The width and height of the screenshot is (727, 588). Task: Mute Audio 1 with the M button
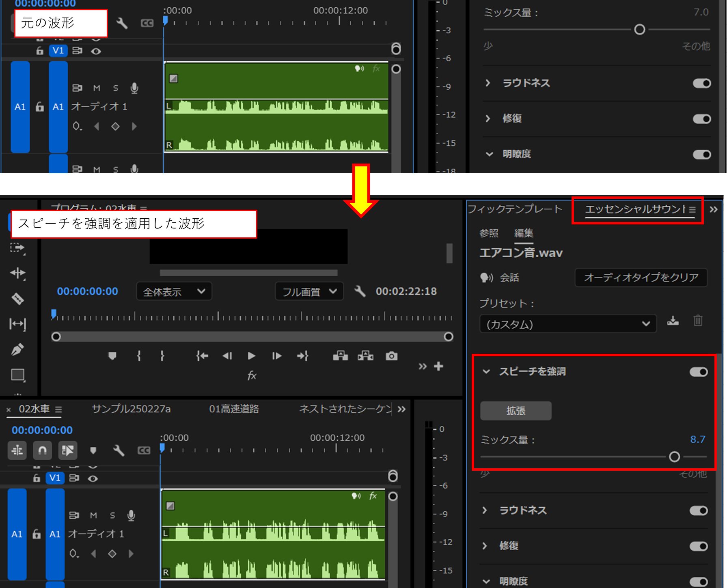coord(94,515)
